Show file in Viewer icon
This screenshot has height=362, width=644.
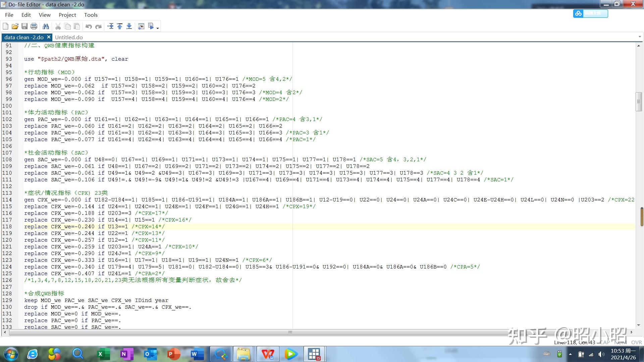tap(141, 26)
